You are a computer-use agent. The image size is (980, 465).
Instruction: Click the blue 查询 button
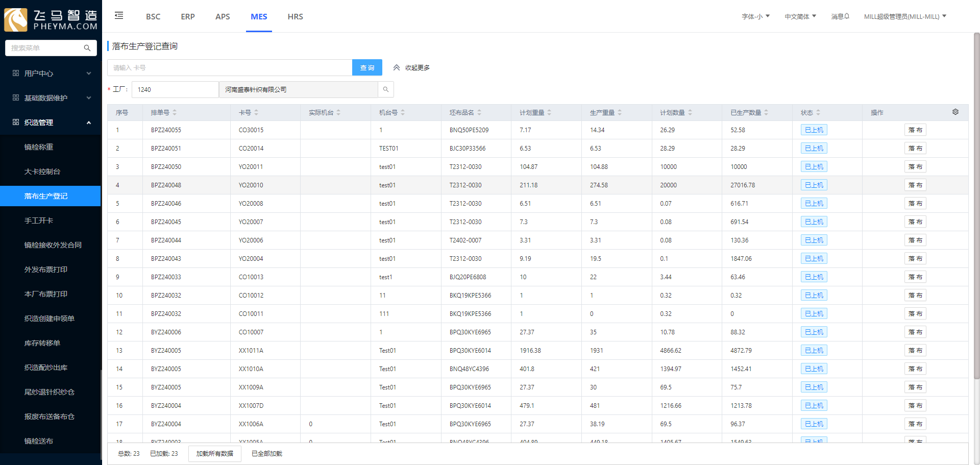[x=367, y=67]
